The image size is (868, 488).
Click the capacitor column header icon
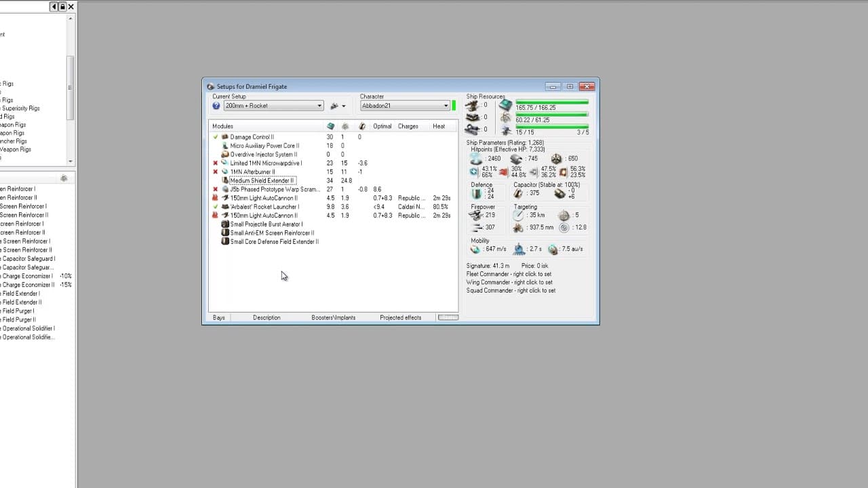point(362,126)
